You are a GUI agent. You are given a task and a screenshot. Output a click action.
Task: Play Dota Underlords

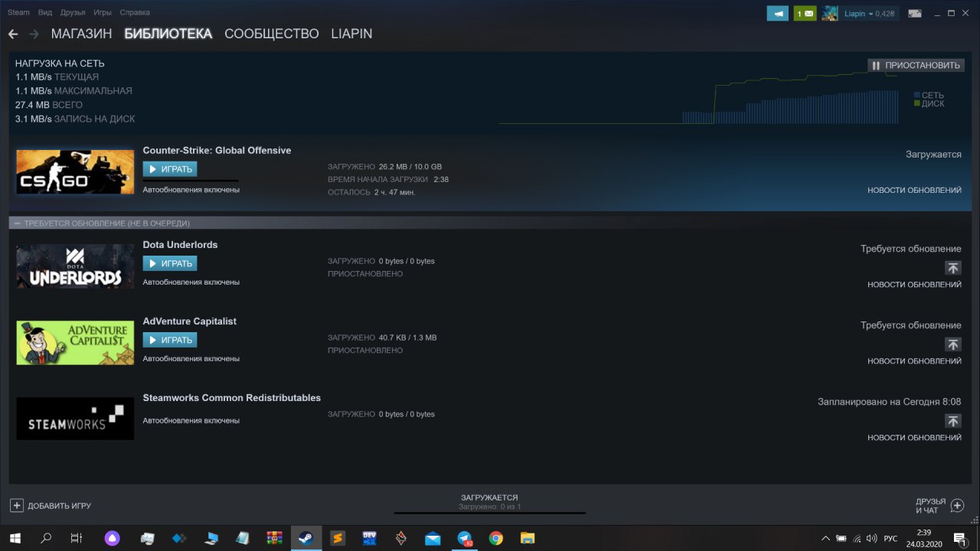coord(169,263)
